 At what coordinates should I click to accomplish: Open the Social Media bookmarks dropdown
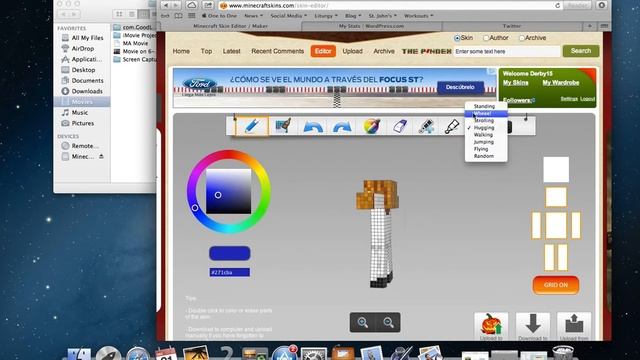click(288, 16)
